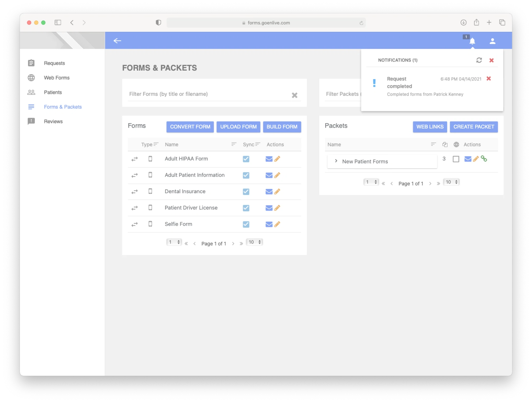Click the notification bell icon
Screen dimensions: 532x402
coord(472,41)
